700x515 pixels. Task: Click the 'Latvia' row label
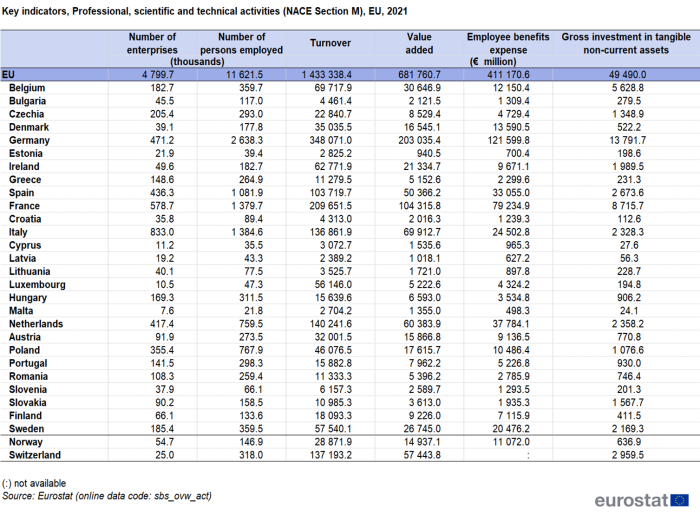22,258
